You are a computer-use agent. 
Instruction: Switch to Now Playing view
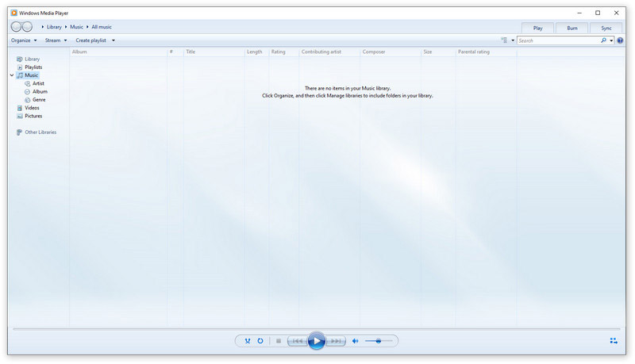[x=614, y=341]
